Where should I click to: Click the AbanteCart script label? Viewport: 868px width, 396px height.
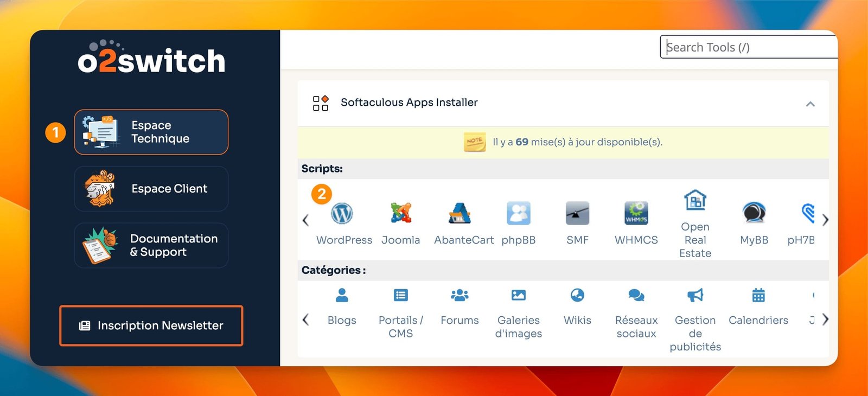pos(464,240)
